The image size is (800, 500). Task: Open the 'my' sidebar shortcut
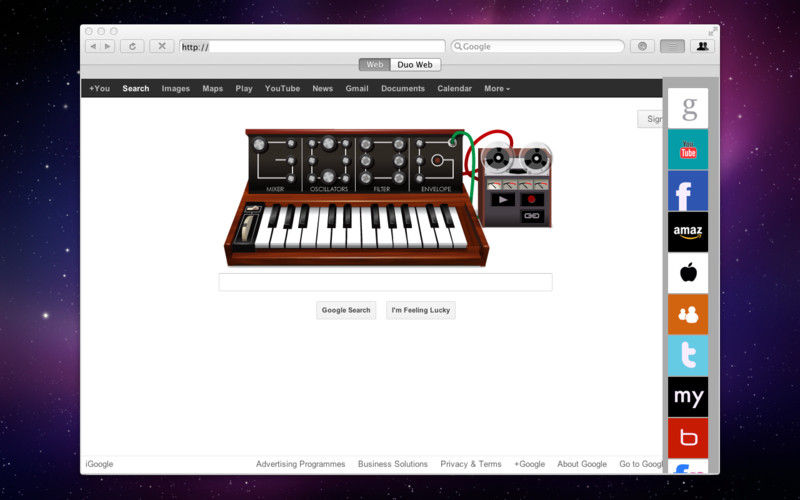tap(688, 397)
